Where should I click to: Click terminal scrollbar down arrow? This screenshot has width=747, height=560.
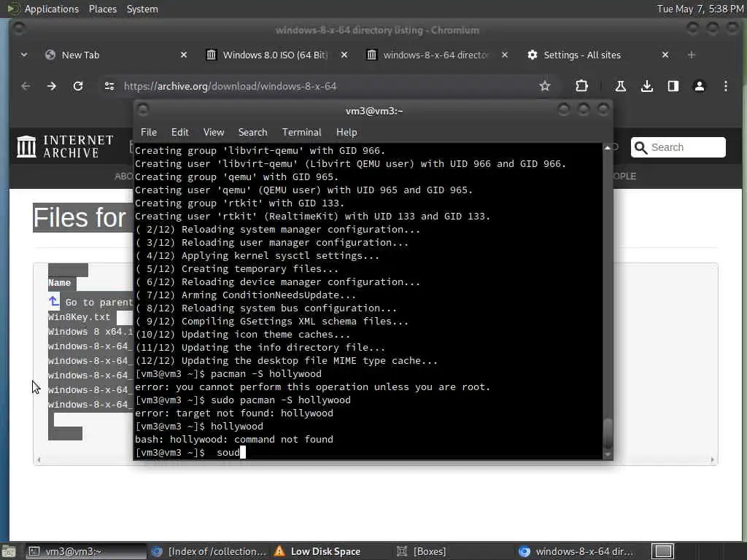(x=608, y=455)
